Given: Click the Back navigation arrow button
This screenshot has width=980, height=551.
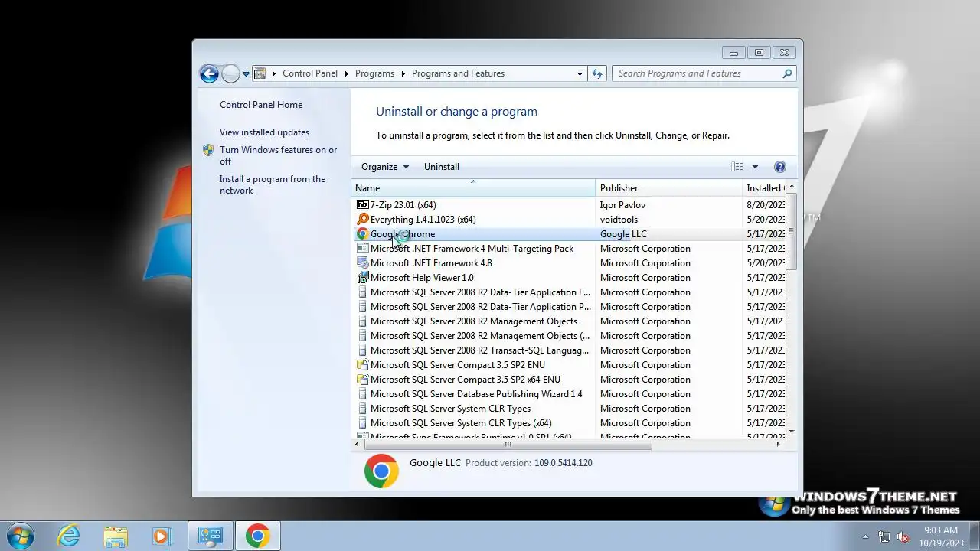Looking at the screenshot, I should pos(209,73).
